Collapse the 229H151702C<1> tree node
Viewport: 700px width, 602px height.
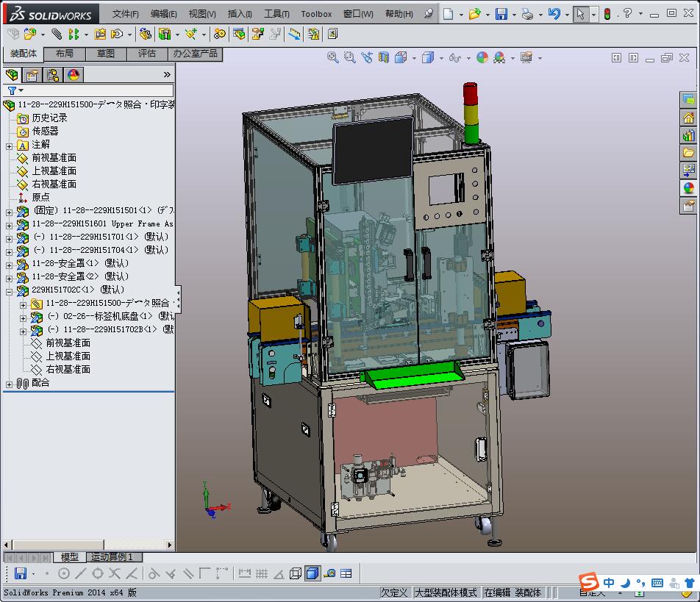pos(9,290)
